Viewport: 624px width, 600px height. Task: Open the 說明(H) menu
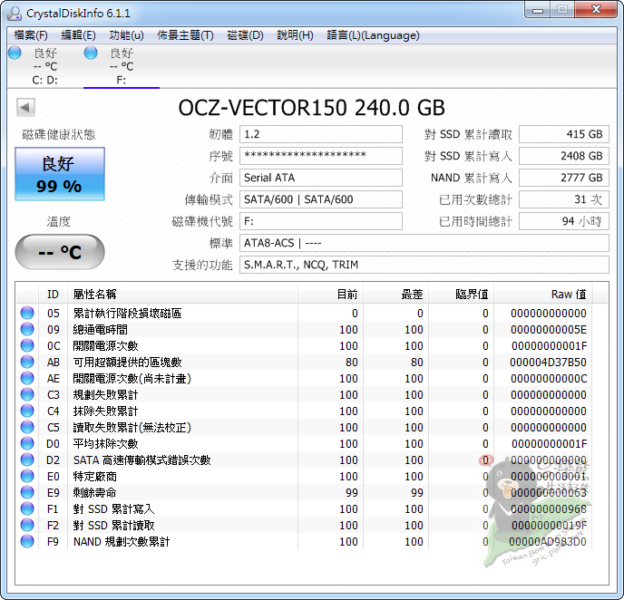[295, 35]
